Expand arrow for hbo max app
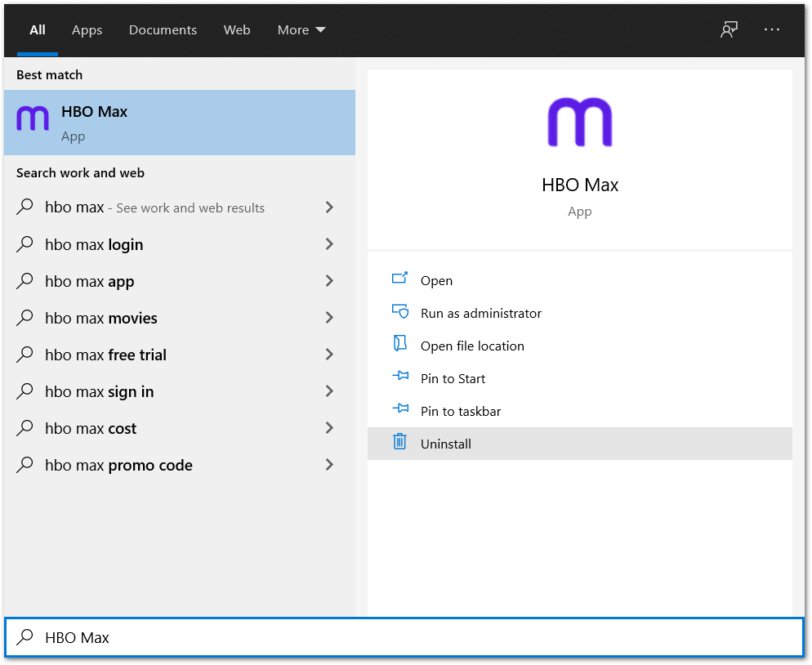The image size is (812, 665). pos(329,281)
